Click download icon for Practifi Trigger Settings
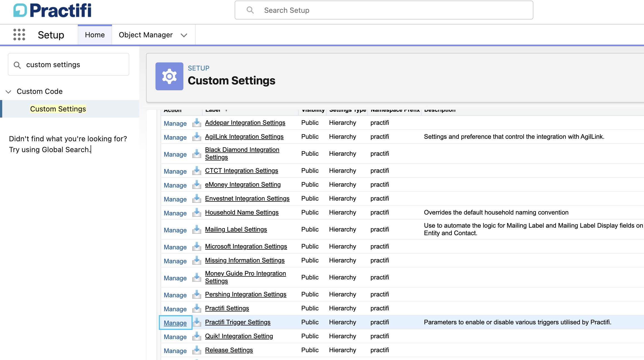Viewport: 644px width, 360px height. pyautogui.click(x=197, y=322)
